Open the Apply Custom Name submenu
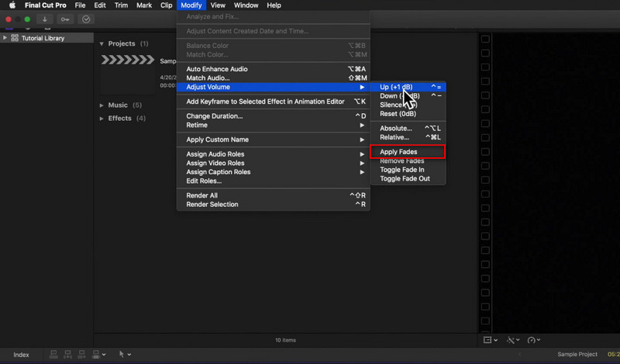Image resolution: width=620 pixels, height=364 pixels. [274, 139]
